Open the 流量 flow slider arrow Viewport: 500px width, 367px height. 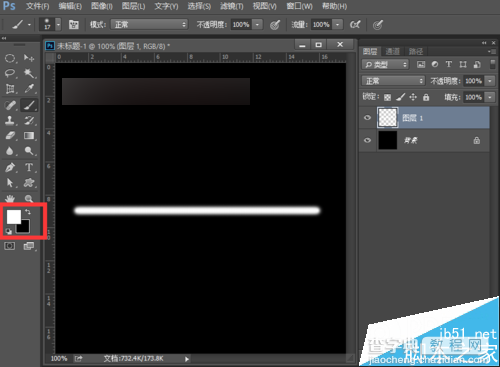click(337, 25)
